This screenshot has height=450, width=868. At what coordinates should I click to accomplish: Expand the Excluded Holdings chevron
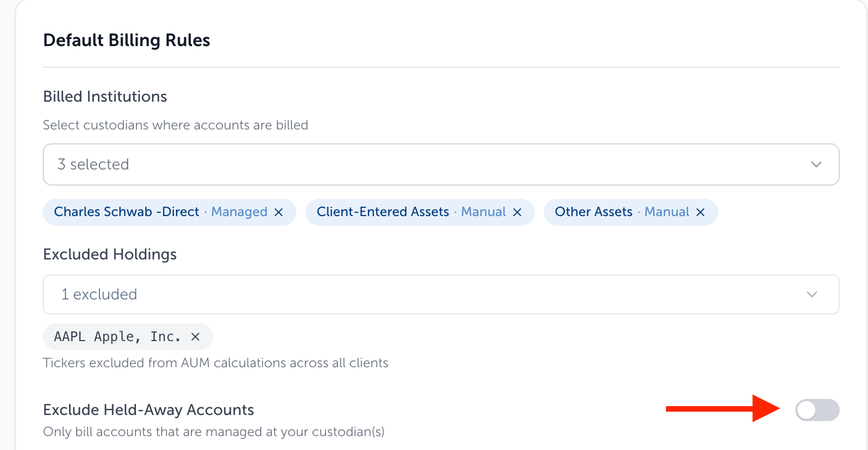812,294
